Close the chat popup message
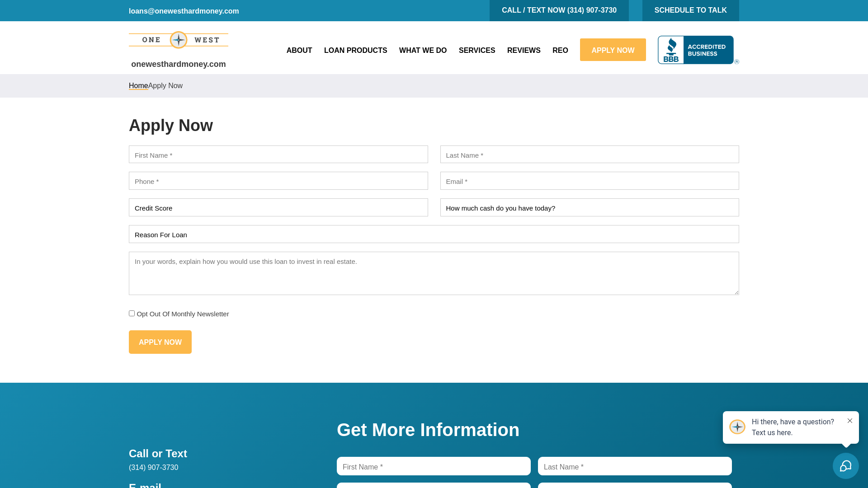This screenshot has height=488, width=868. pos(850,421)
